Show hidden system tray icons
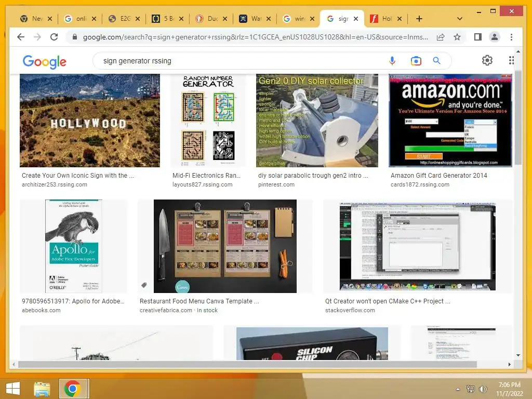The image size is (532, 399). click(458, 389)
